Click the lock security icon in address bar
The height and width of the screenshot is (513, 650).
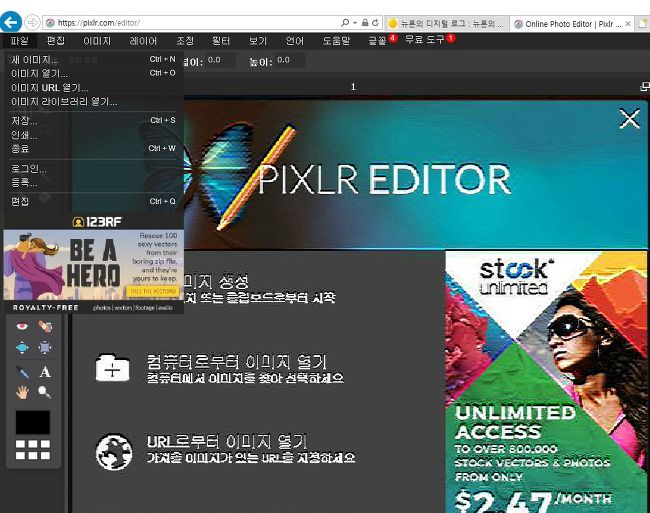[365, 23]
